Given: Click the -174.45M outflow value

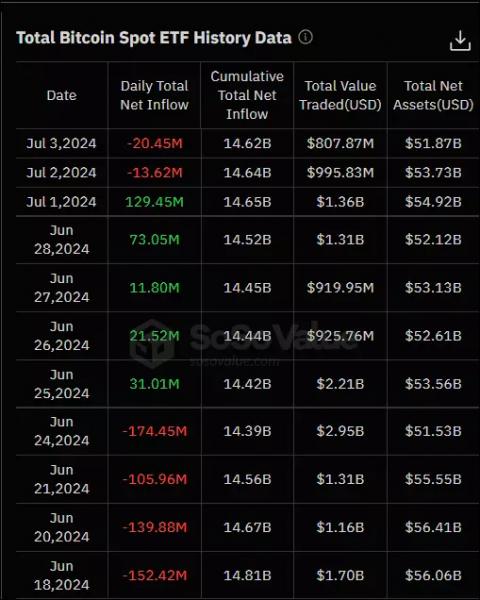Looking at the screenshot, I should [155, 432].
